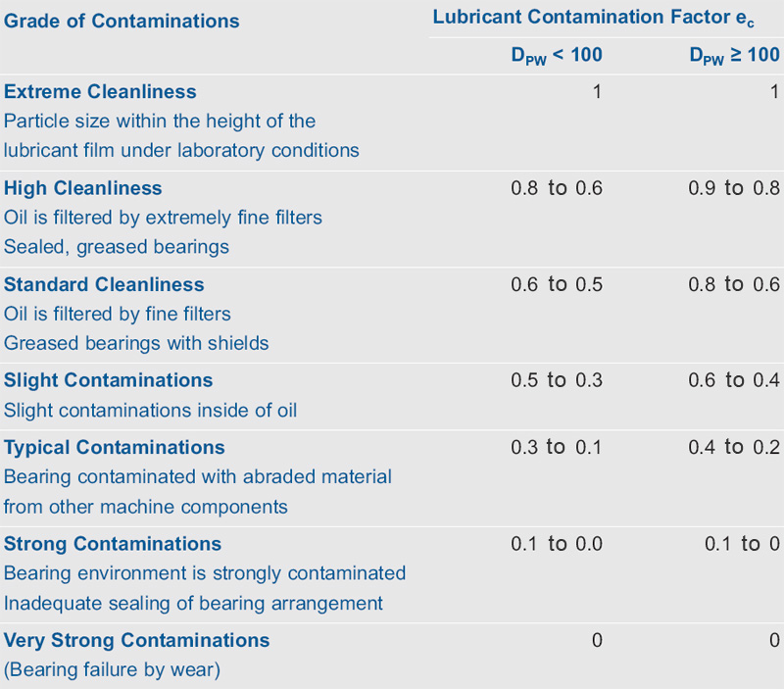Click the Strong Contaminations row title
The height and width of the screenshot is (689, 784).
point(113,544)
